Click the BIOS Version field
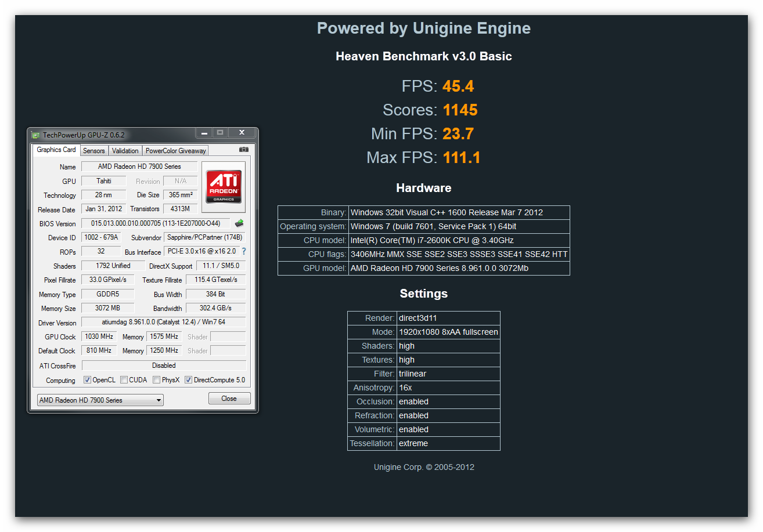 coord(156,223)
